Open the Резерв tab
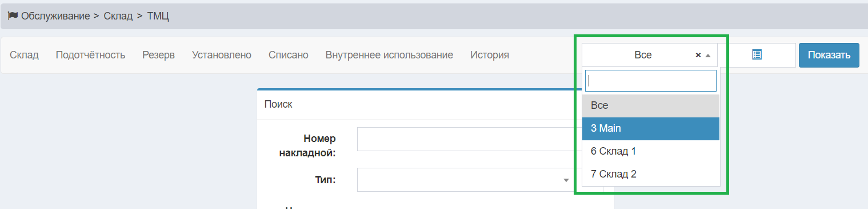Viewport: 868px width, 209px height. pos(158,55)
